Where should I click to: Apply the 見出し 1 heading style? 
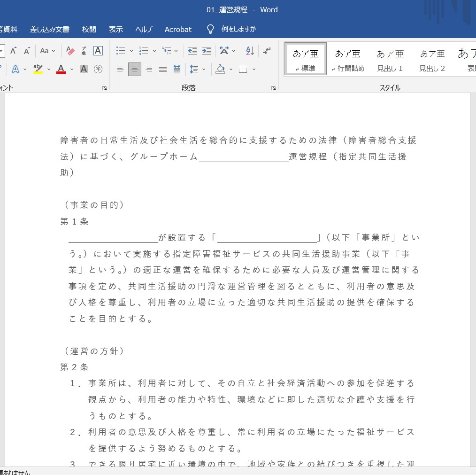coord(390,59)
